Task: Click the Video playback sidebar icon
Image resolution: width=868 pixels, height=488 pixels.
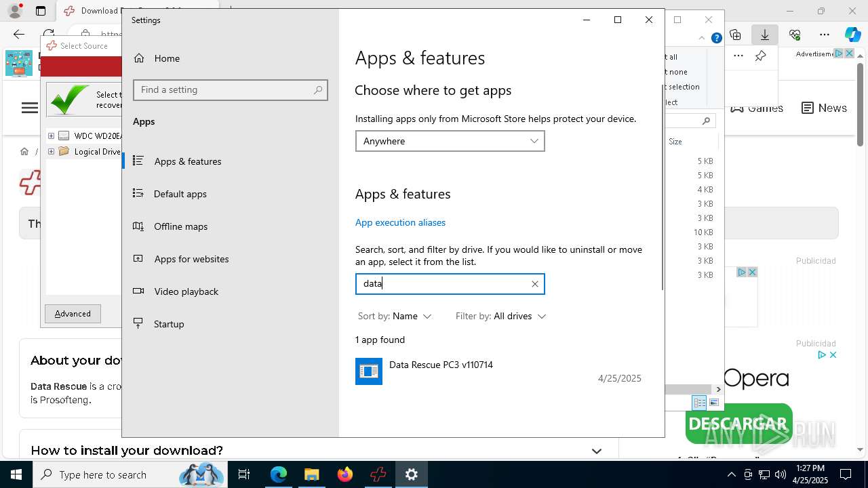Action: tap(138, 291)
